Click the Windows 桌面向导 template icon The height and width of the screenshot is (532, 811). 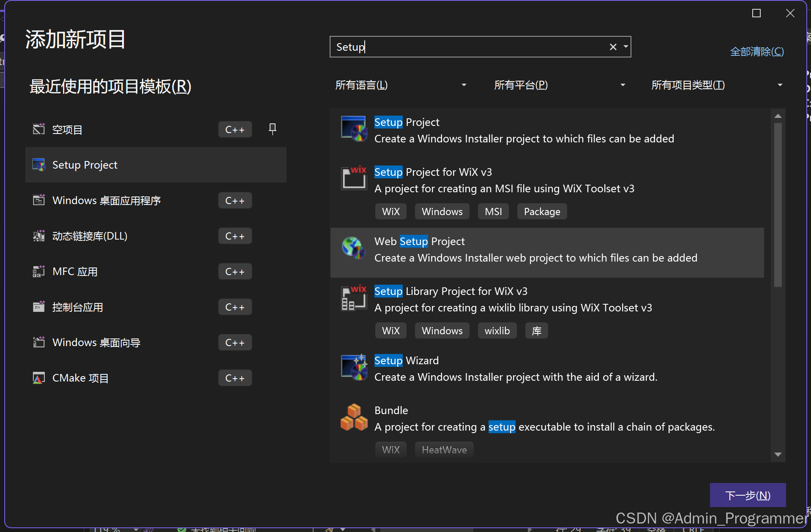click(39, 342)
